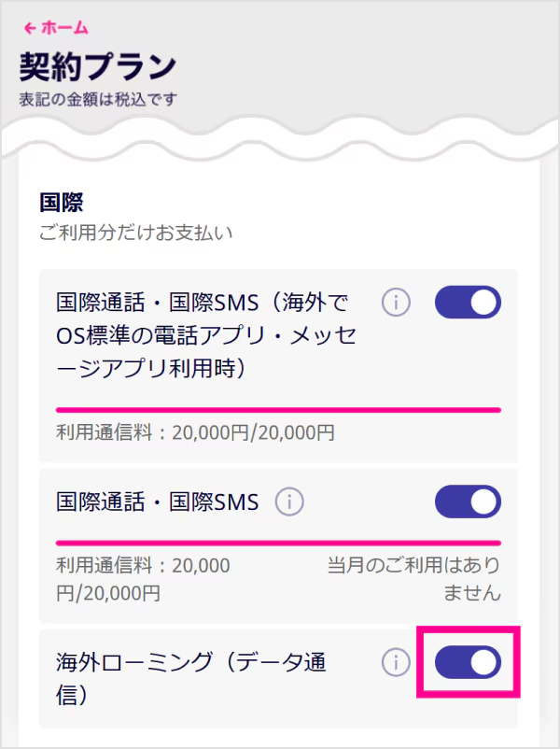Image resolution: width=560 pixels, height=749 pixels.
Task: Click usage bar above 利用通信料:20,000円/20,000円
Action: pos(278,409)
